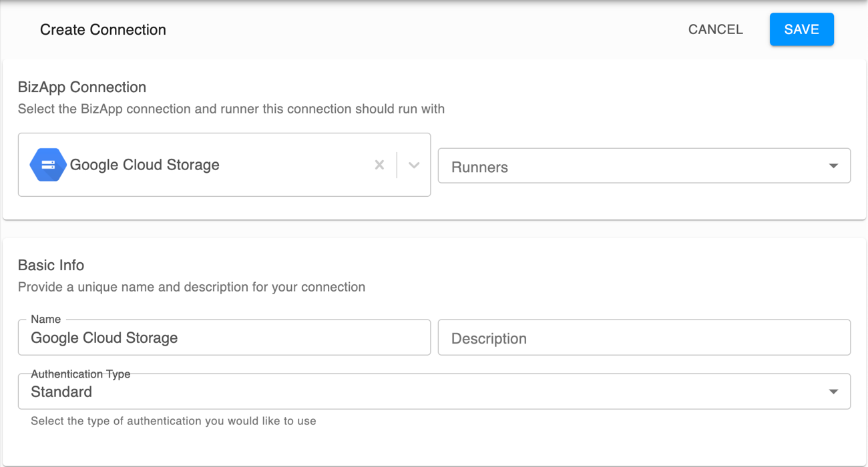868x467 pixels.
Task: Select the Name field containing Google Cloud Storage
Action: click(224, 338)
